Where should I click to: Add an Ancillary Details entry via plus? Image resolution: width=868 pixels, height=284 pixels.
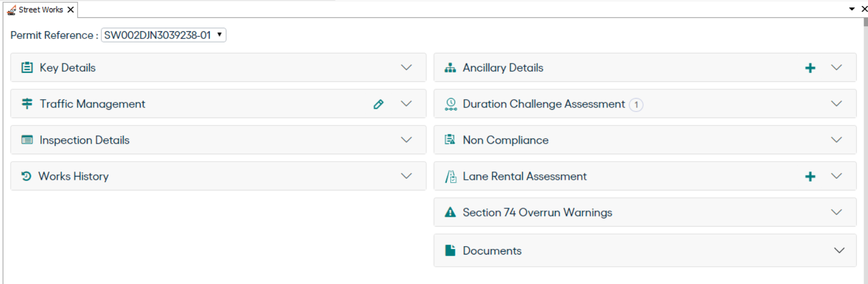[x=810, y=68]
